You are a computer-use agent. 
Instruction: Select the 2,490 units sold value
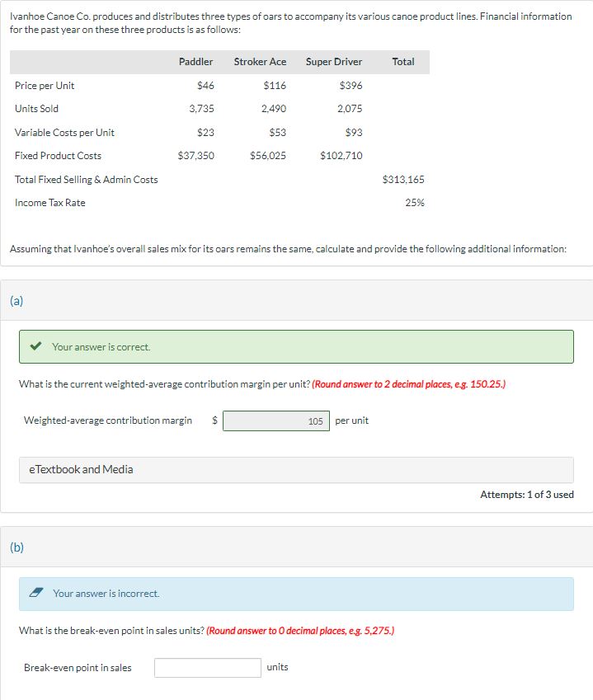274,109
